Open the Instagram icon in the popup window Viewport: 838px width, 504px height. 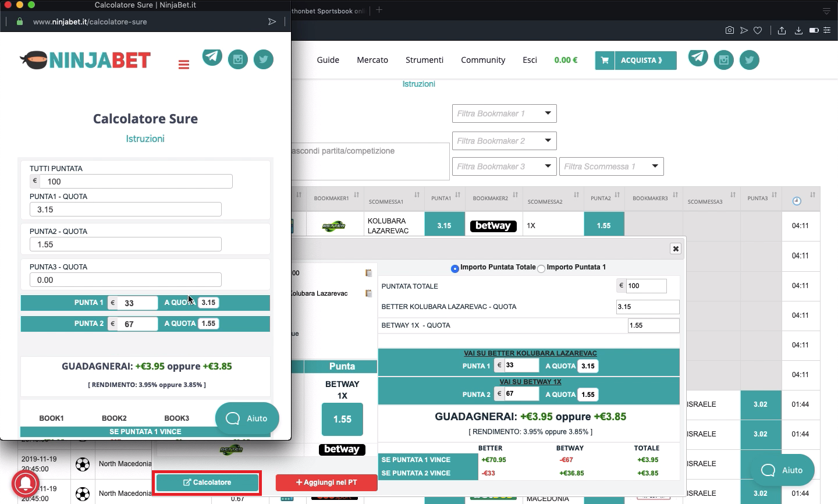pyautogui.click(x=238, y=59)
